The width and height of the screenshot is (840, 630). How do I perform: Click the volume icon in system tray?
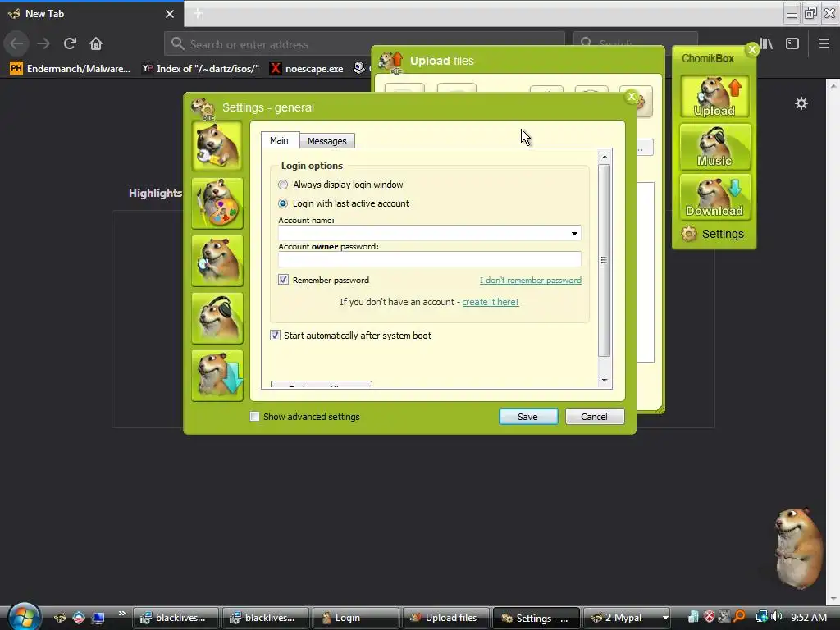pyautogui.click(x=776, y=617)
